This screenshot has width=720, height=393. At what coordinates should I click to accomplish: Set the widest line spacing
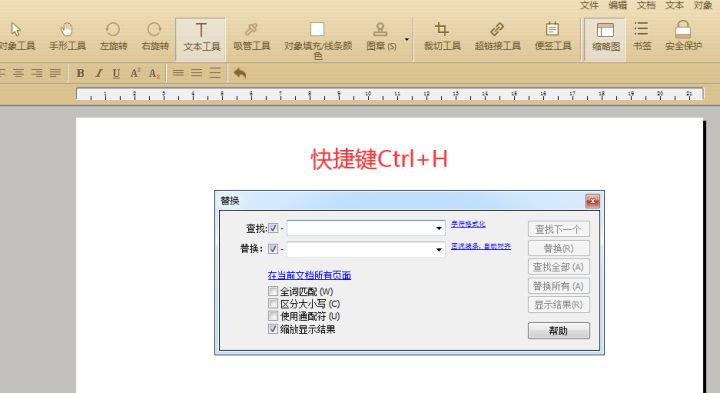pyautogui.click(x=215, y=73)
